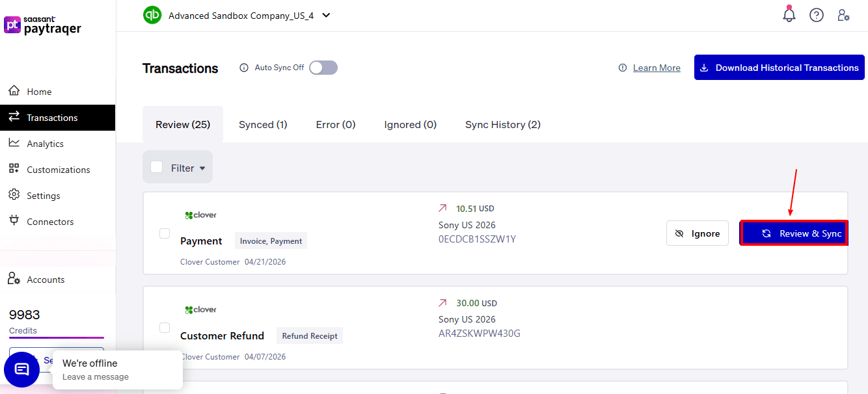Expand the Advanced Sandbox Company dropdown
The image size is (868, 394).
(x=326, y=15)
